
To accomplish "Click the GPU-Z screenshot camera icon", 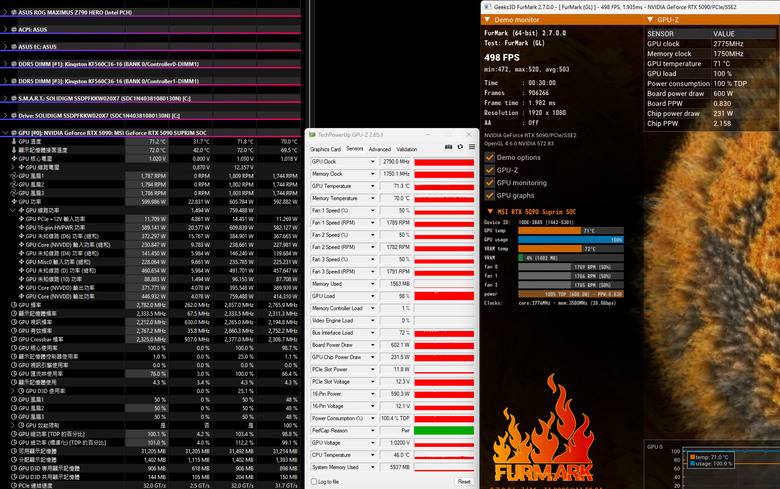I will [x=448, y=147].
